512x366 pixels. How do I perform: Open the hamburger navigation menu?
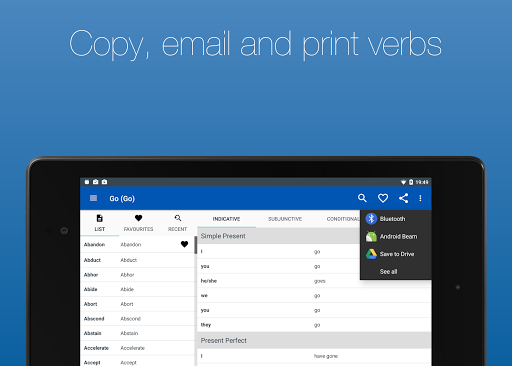point(93,198)
